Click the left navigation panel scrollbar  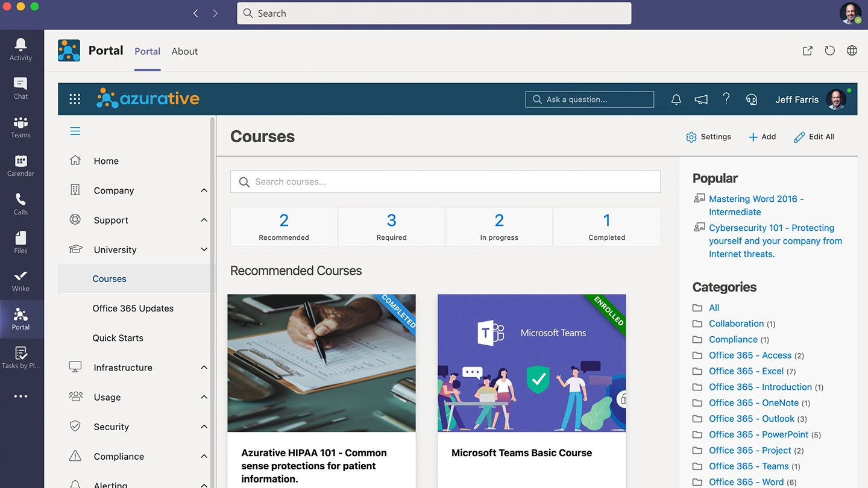212,301
